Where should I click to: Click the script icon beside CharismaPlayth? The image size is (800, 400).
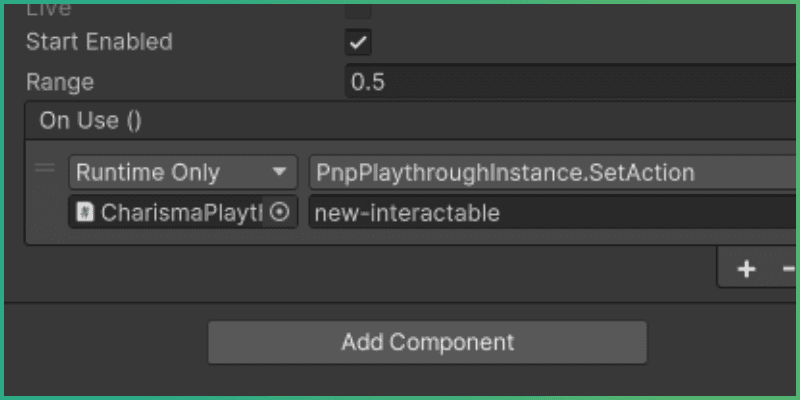(85, 212)
